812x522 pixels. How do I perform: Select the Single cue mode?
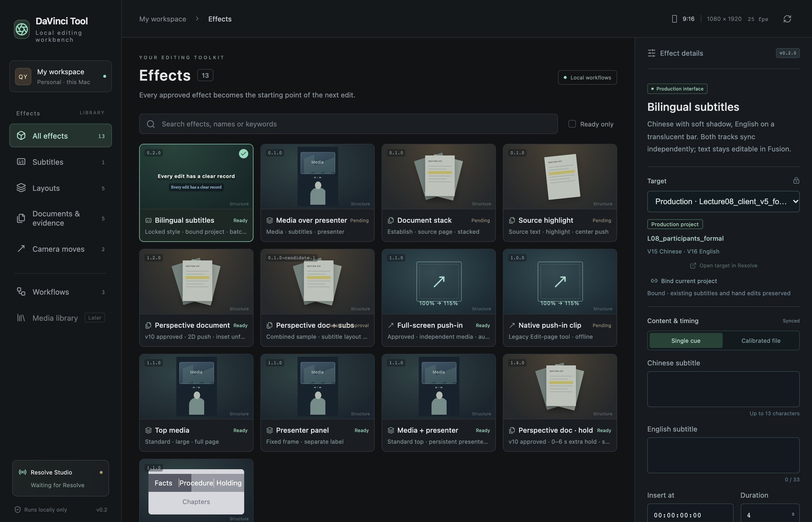coord(686,341)
